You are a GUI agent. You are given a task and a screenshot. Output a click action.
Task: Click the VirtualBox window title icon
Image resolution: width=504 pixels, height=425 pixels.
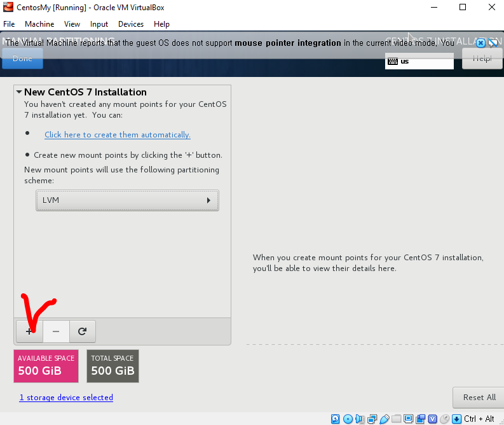(x=8, y=7)
